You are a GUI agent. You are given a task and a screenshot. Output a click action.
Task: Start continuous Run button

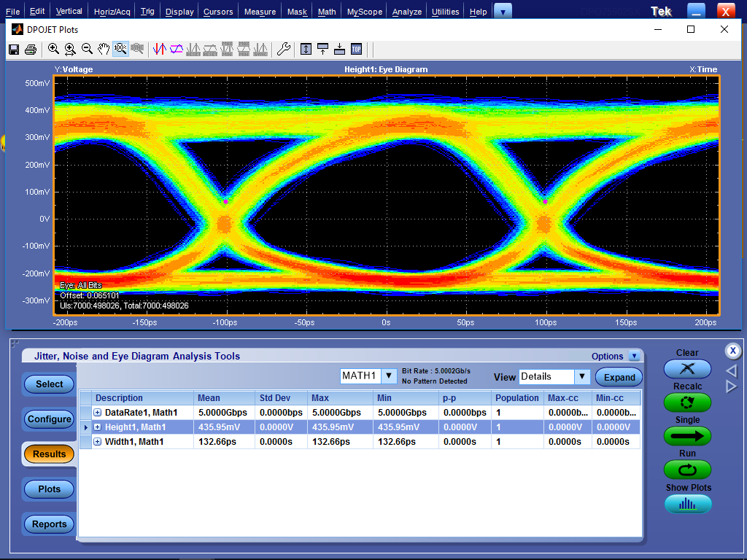(687, 470)
